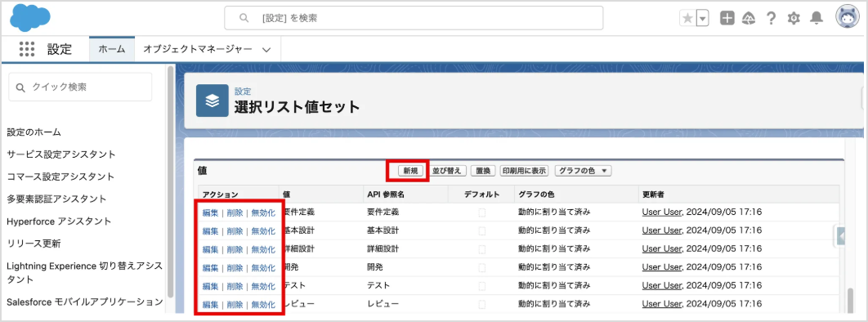The width and height of the screenshot is (868, 322).
Task: Click 無効化 for the 詳細設計 row
Action: tap(263, 249)
